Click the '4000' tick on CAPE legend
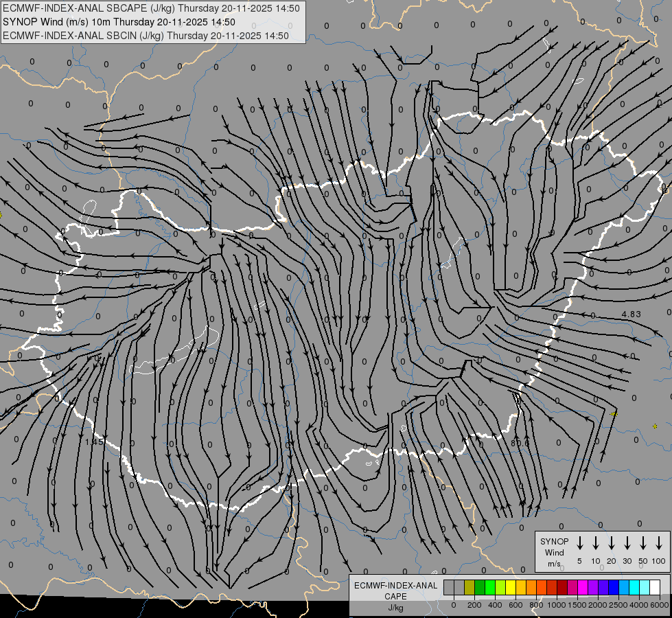Viewport: 672px width, 618px height. [638, 605]
